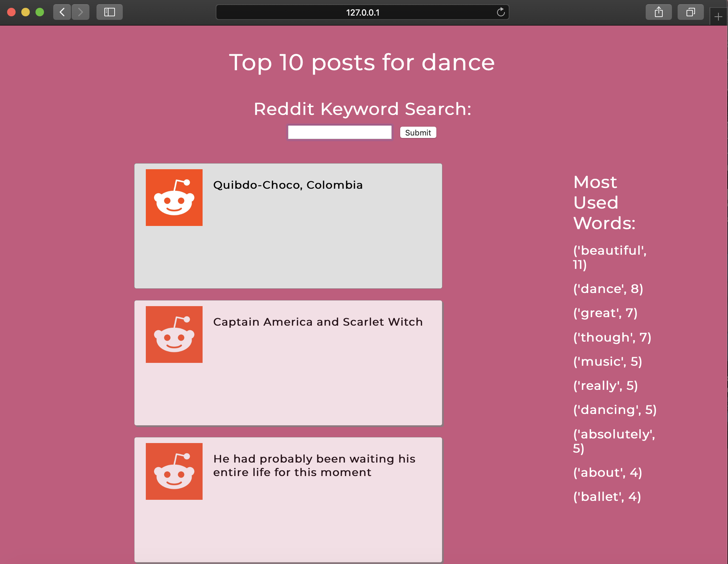The height and width of the screenshot is (564, 728).
Task: Focus the Reddit keyword search field
Action: click(340, 132)
